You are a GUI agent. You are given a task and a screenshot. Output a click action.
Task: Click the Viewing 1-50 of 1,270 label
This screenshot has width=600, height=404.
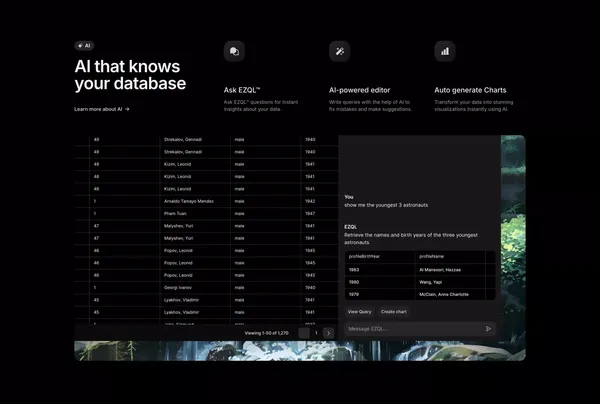pos(267,333)
